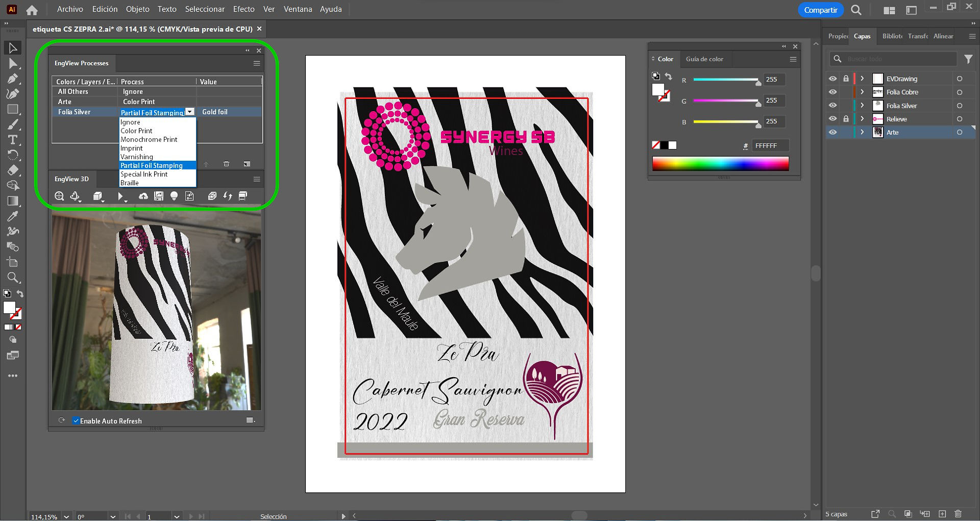This screenshot has height=521, width=980.
Task: Unlock the Relieve layer
Action: [846, 119]
